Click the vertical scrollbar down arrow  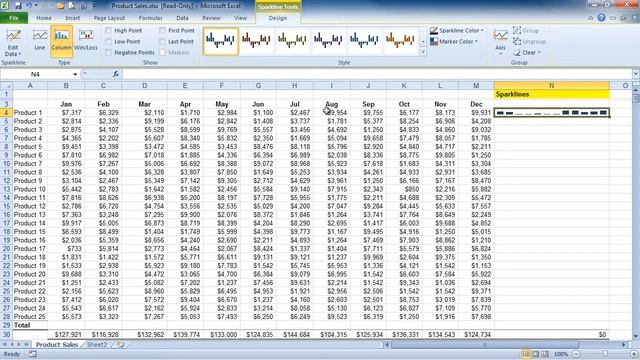[x=636, y=337]
